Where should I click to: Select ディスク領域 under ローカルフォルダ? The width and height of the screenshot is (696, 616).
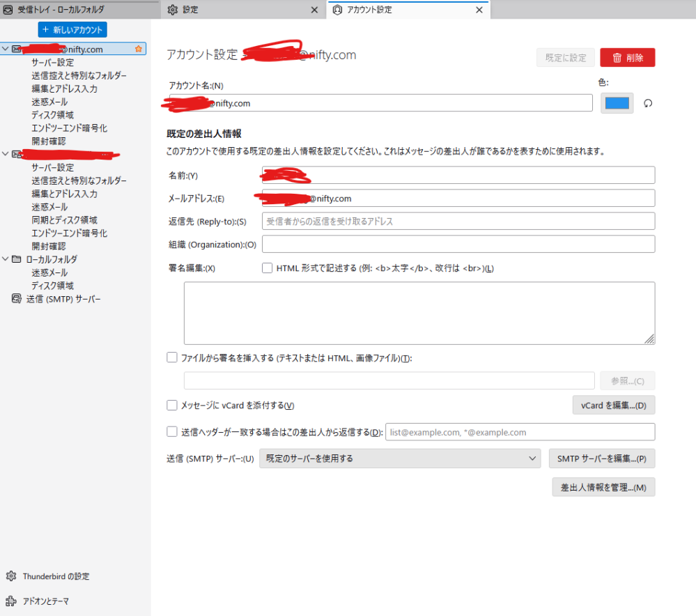coord(52,286)
